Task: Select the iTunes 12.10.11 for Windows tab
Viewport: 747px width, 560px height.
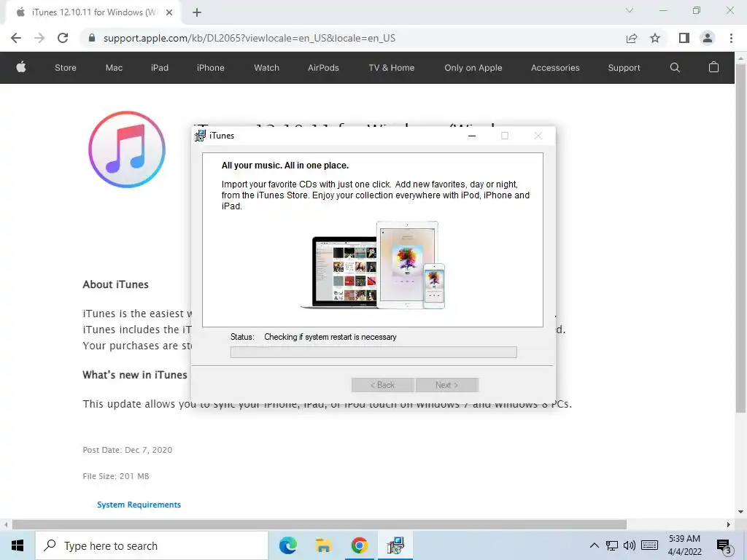Action: pos(93,12)
